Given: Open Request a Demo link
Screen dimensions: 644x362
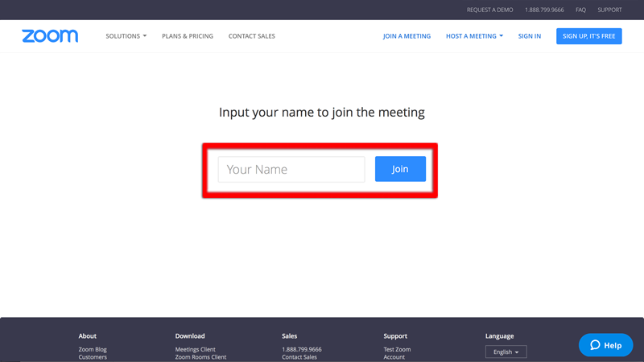Looking at the screenshot, I should coord(489,10).
